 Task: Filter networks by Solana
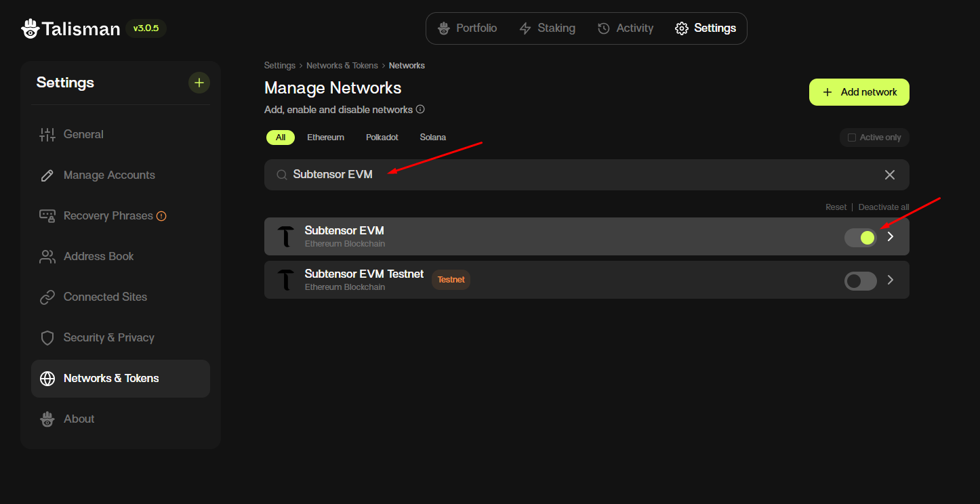coord(432,138)
